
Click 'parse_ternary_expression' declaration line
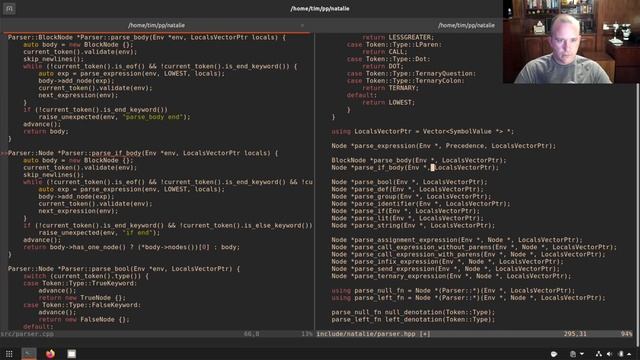pos(451,276)
